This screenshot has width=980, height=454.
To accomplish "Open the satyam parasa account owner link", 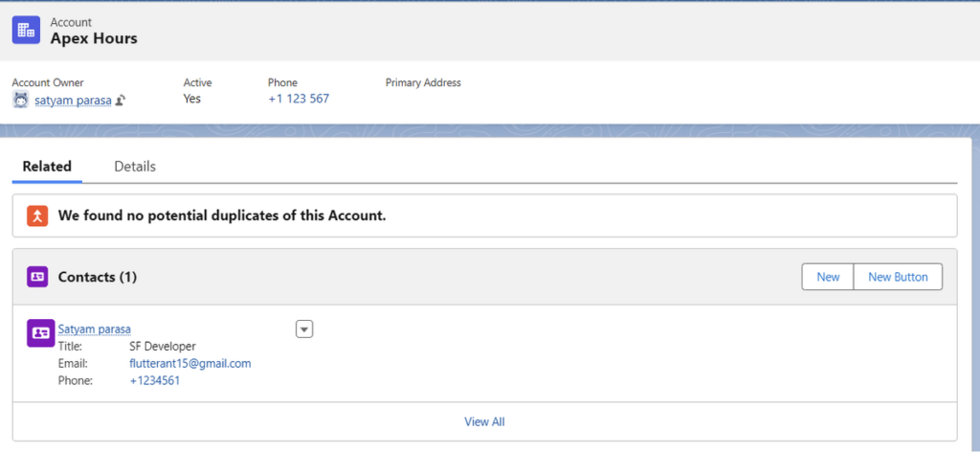I will pyautogui.click(x=73, y=100).
